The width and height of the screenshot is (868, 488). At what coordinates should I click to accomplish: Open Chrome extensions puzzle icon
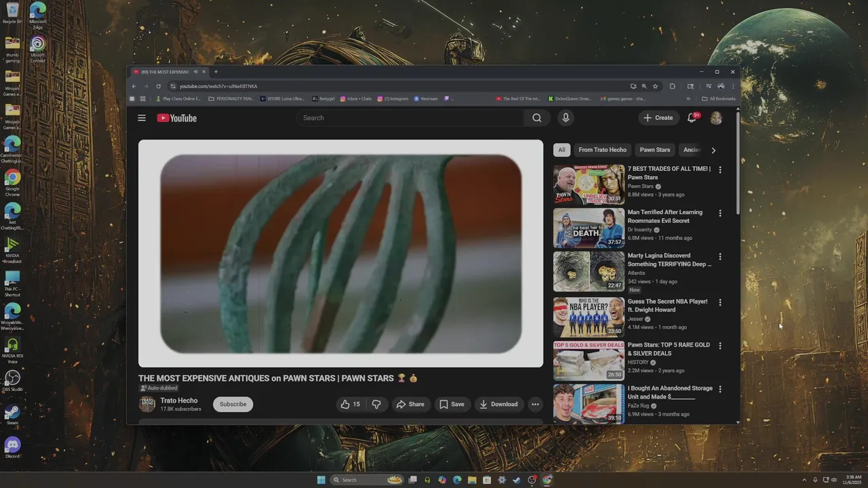672,86
